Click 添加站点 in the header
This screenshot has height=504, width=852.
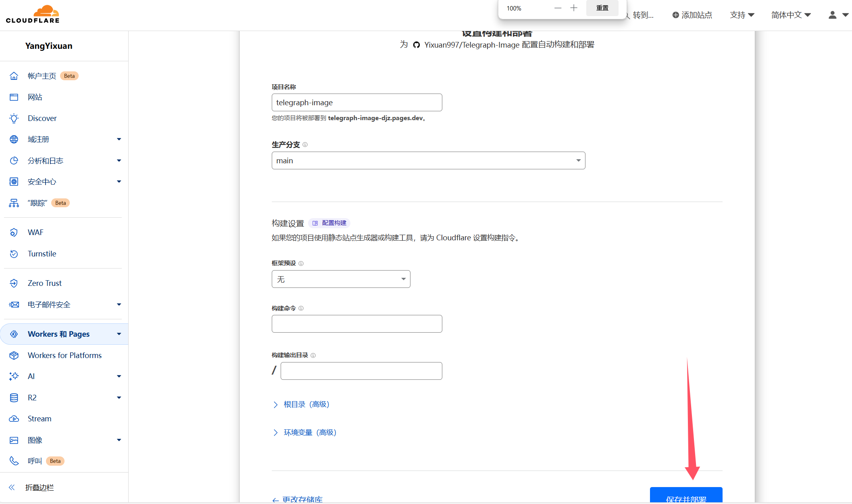[692, 15]
